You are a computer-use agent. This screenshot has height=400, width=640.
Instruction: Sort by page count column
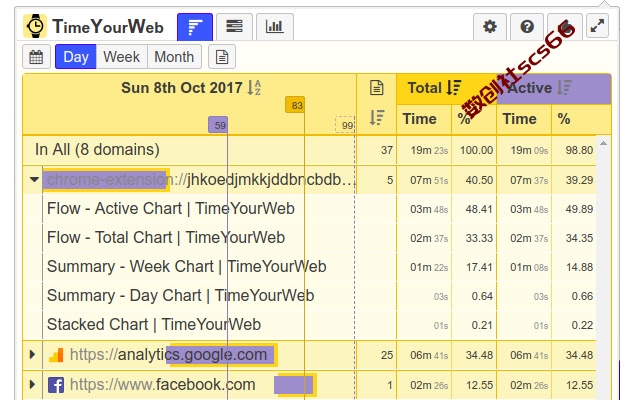pyautogui.click(x=376, y=118)
